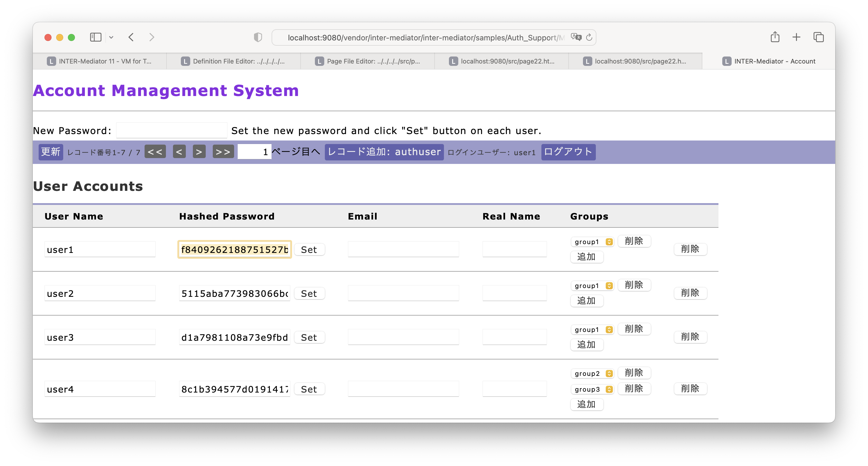Toggle the Safari sidebar icon
Screen dimensions: 868x466
96,37
